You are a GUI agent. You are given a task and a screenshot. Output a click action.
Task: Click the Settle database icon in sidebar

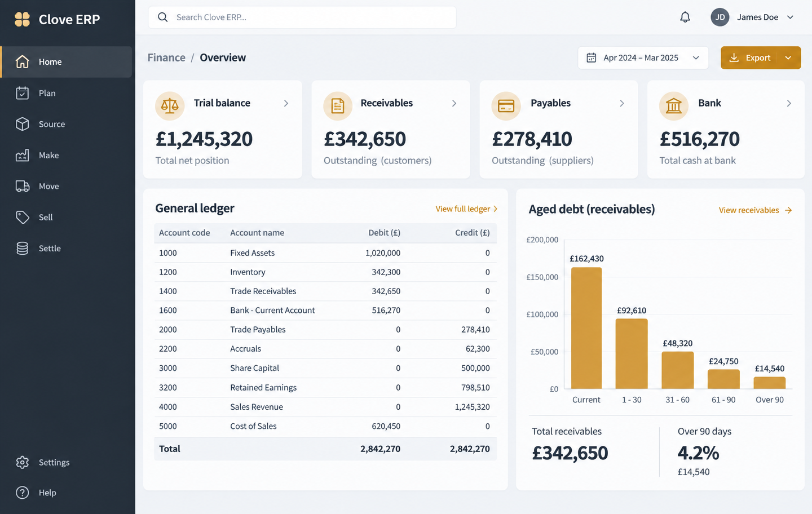click(23, 248)
